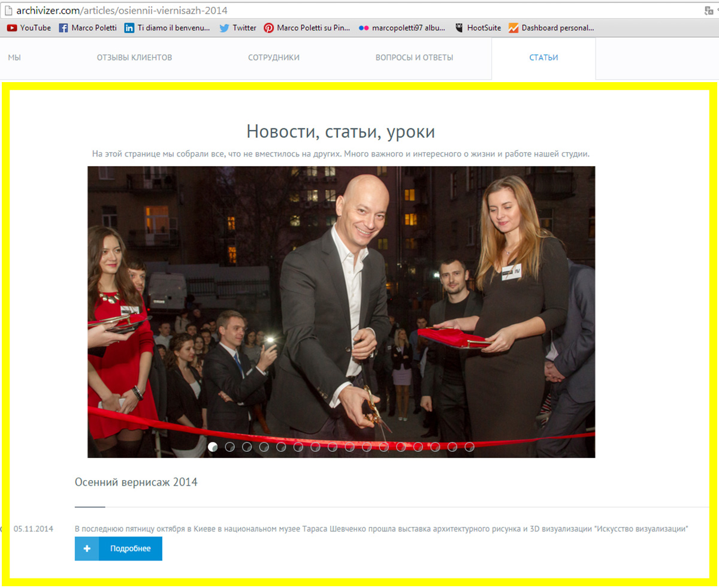The width and height of the screenshot is (719, 588).
Task: Select the second carousel slide dot
Action: point(229,447)
